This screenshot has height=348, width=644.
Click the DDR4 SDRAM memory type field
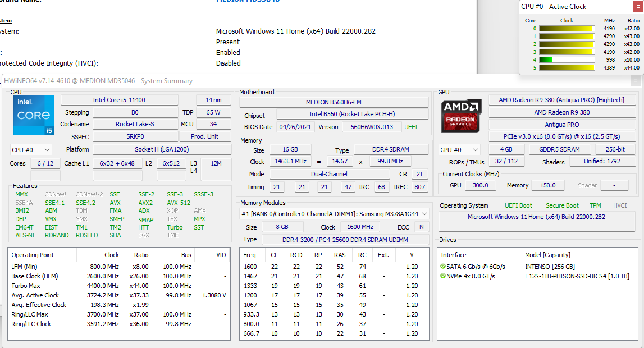pos(391,149)
